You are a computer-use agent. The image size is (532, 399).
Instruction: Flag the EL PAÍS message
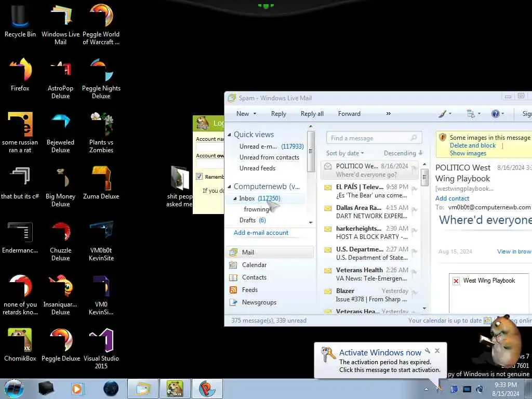[414, 189]
